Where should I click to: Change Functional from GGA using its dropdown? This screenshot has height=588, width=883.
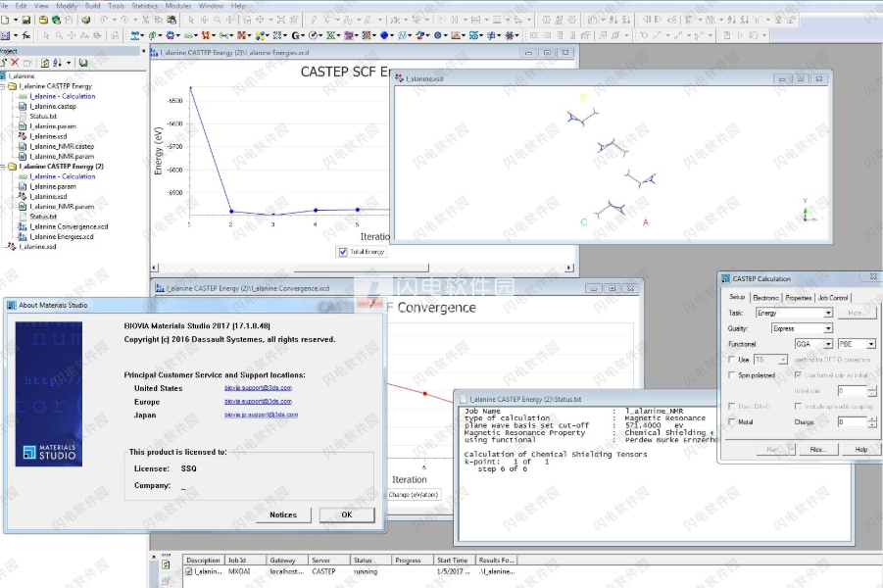click(x=829, y=343)
